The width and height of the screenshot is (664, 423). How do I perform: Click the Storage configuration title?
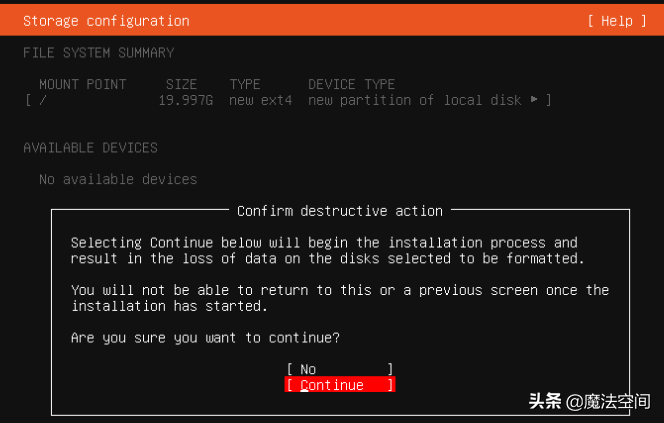point(106,21)
